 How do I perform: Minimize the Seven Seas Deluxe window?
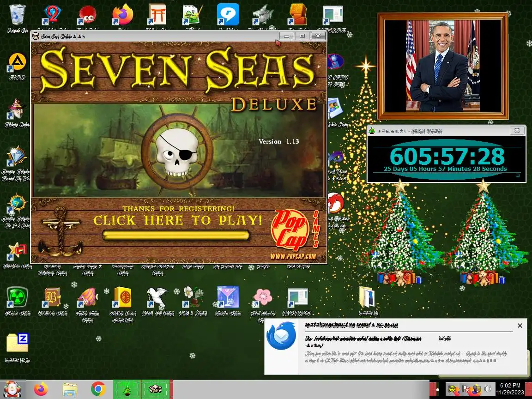[x=287, y=36]
